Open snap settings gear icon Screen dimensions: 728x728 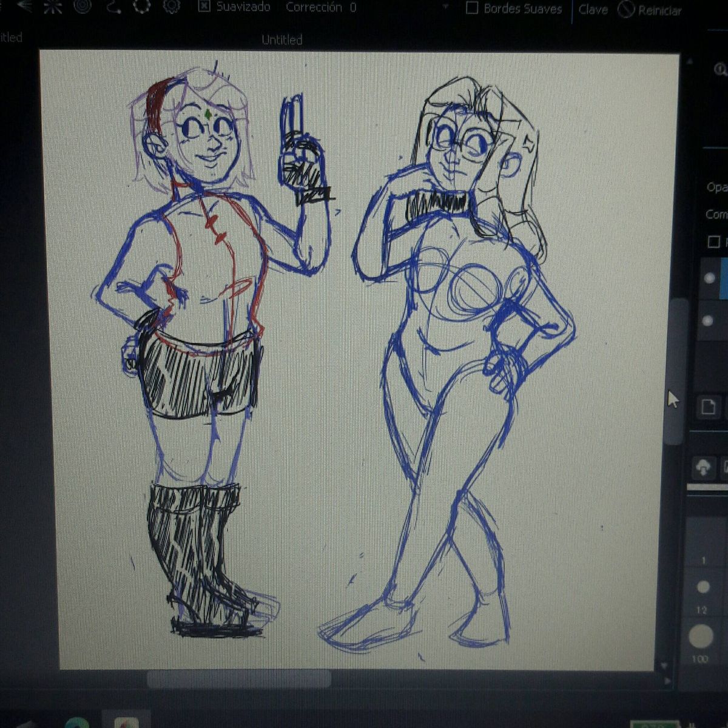(x=172, y=6)
